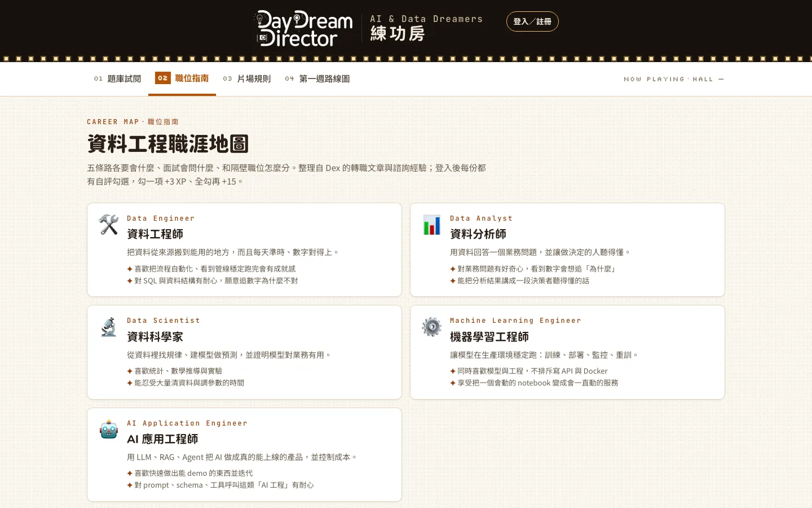The image size is (812, 508).
Task: Click the '喜歡統計、數學推導與實驗' bullet
Action: click(175, 371)
